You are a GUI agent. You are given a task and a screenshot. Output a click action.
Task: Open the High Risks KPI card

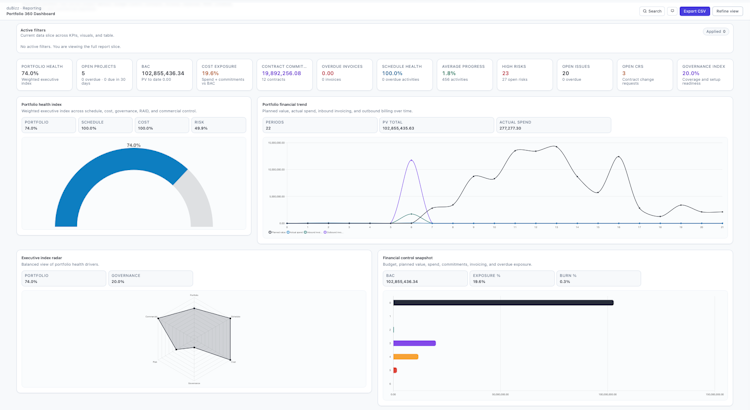coord(525,75)
